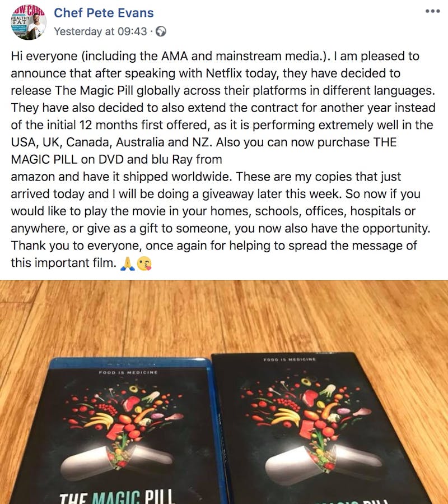Click FOOD IS MEDICINE text on DVD cover

tap(290, 359)
